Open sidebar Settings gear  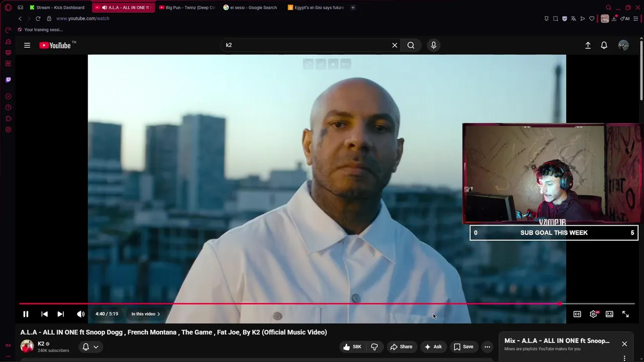pyautogui.click(x=8, y=129)
